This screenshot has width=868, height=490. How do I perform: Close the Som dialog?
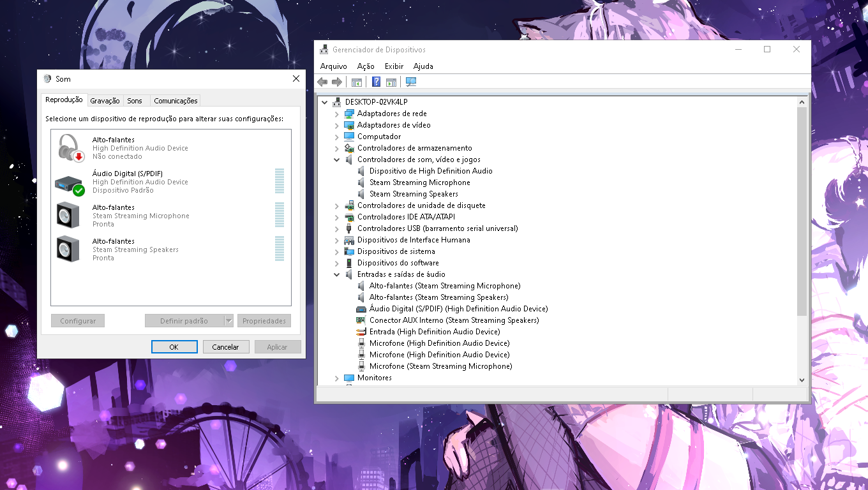pyautogui.click(x=296, y=78)
